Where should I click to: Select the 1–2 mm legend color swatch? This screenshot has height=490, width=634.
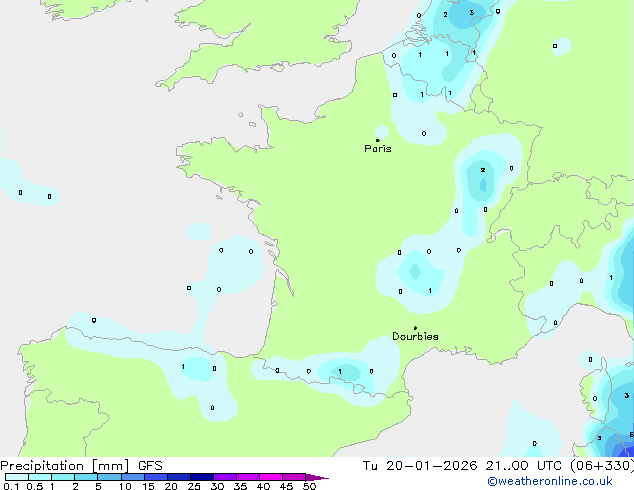[63, 477]
